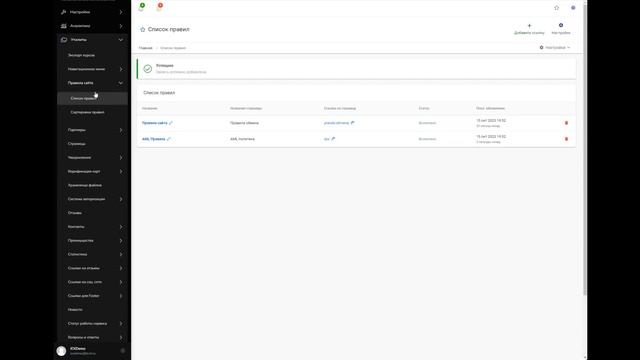Expand the Верификация карт submenu
Viewport: 640px width, 360px height.
(x=121, y=171)
